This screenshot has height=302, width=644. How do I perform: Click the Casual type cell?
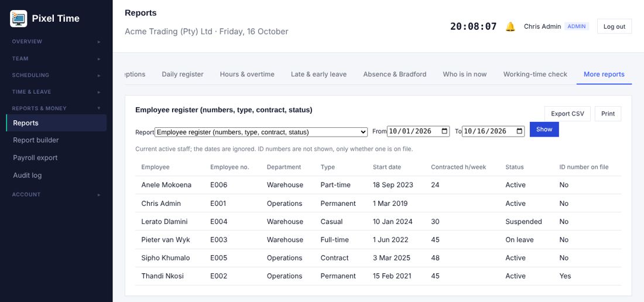(331, 222)
